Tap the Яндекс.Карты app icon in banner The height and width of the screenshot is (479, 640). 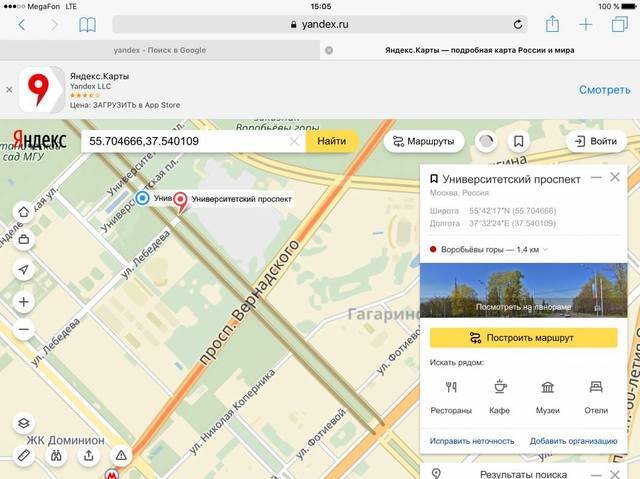pyautogui.click(x=42, y=90)
